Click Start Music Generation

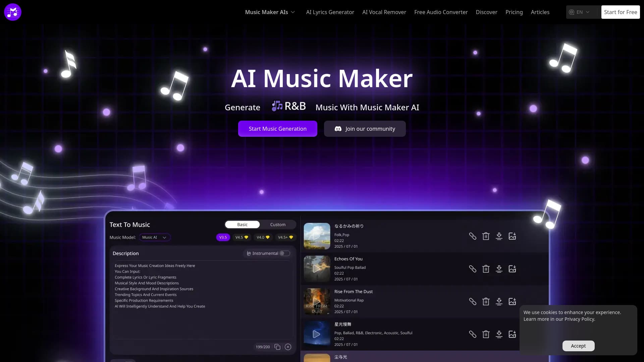(x=277, y=128)
